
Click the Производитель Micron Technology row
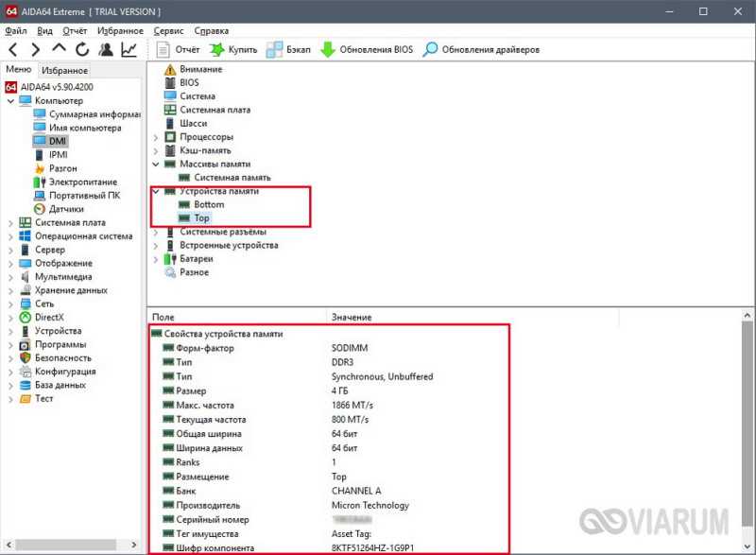pyautogui.click(x=329, y=505)
